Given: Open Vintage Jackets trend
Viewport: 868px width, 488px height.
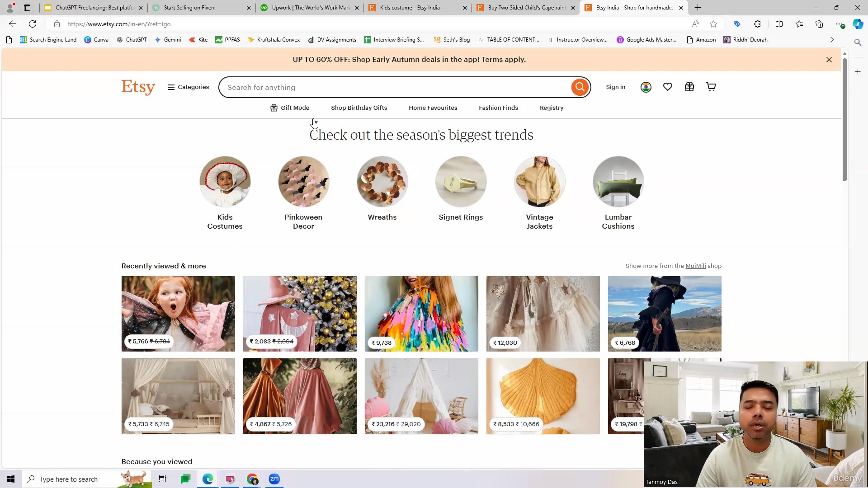Looking at the screenshot, I should pos(539,193).
